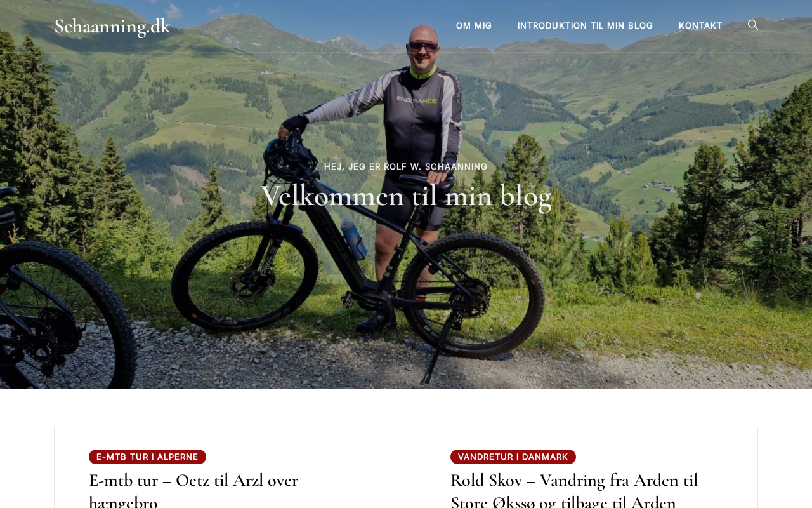
Task: Select INTRODUKTION TIL MIN BLOG menu item
Action: [585, 26]
